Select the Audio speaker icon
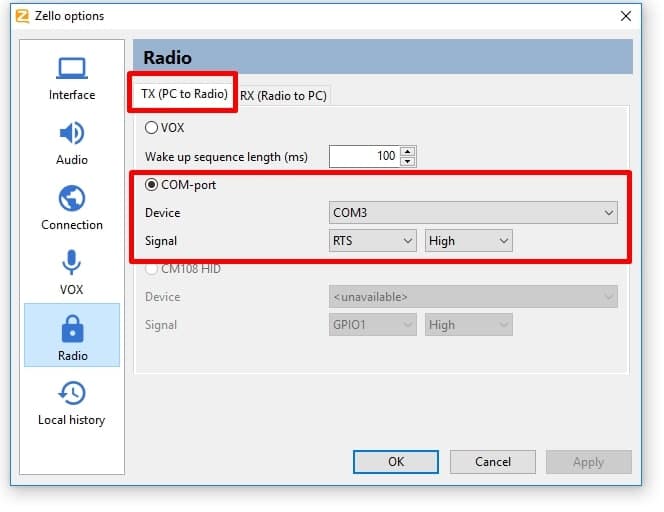 tap(71, 134)
